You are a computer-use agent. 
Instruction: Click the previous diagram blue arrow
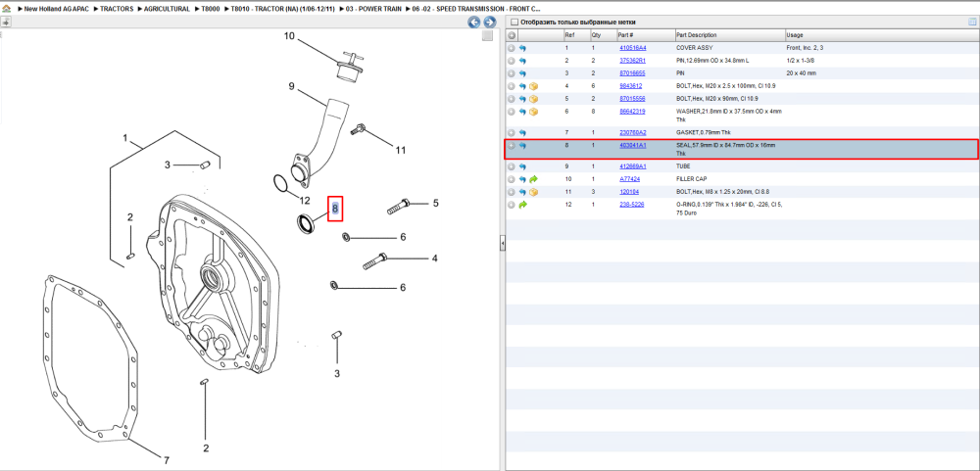[x=474, y=23]
